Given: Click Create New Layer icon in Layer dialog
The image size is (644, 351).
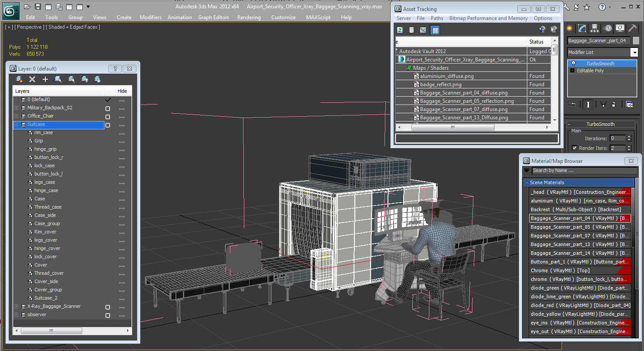Looking at the screenshot, I should coord(19,79).
